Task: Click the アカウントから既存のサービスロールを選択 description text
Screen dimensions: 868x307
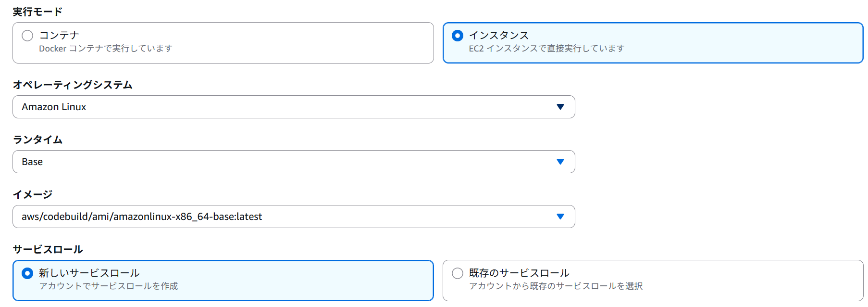Action: click(x=556, y=286)
